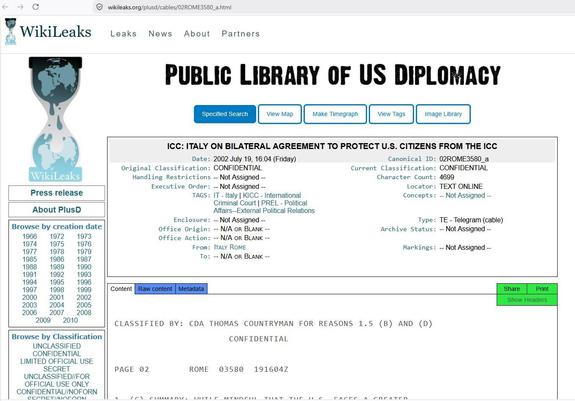This screenshot has height=401, width=575.
Task: Open the Leaks menu
Action: (x=123, y=34)
